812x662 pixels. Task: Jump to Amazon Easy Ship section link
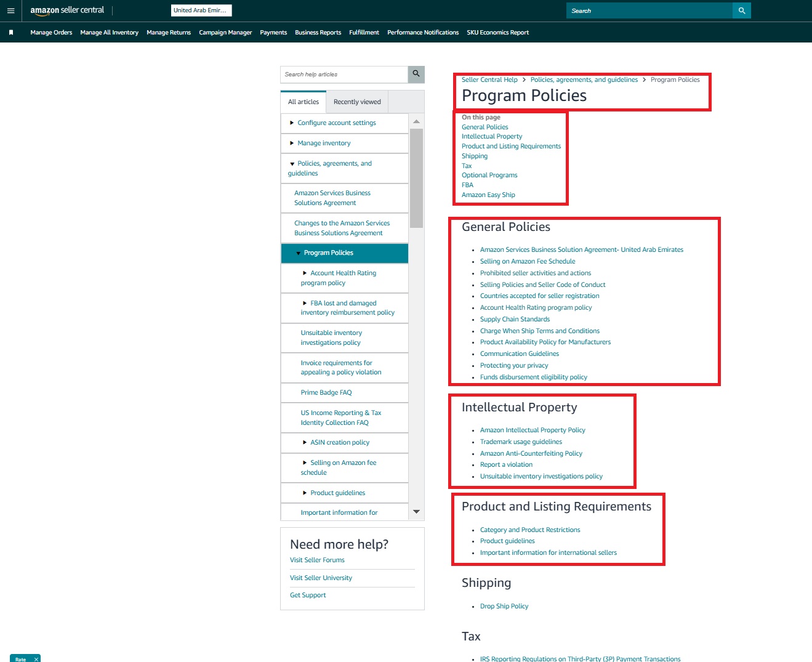pos(488,195)
